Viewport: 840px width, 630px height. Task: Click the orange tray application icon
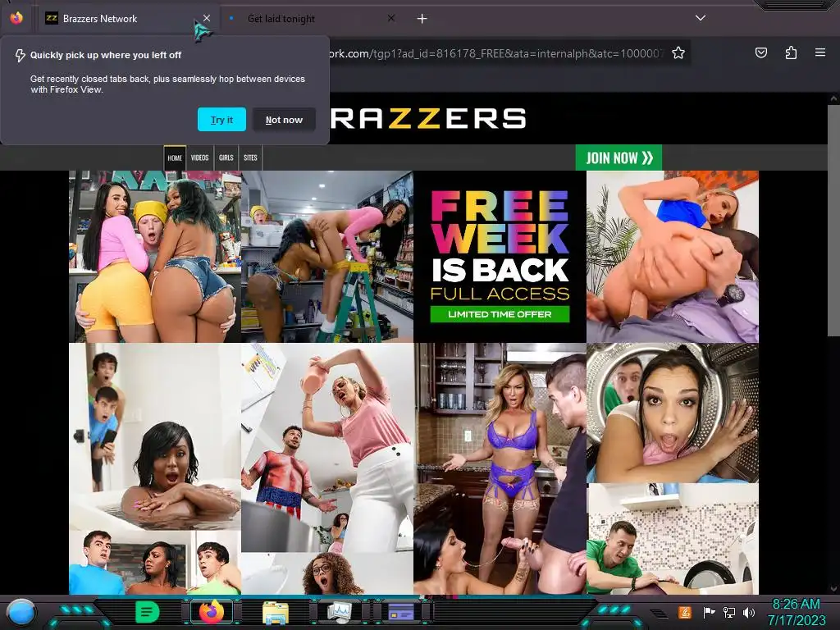pyautogui.click(x=685, y=612)
